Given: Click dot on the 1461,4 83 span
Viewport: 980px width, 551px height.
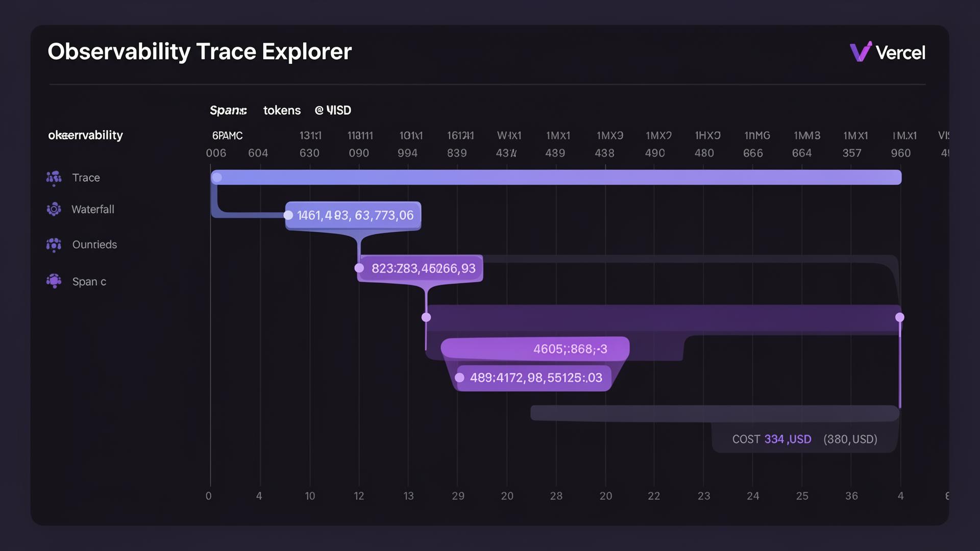Looking at the screenshot, I should click(288, 215).
